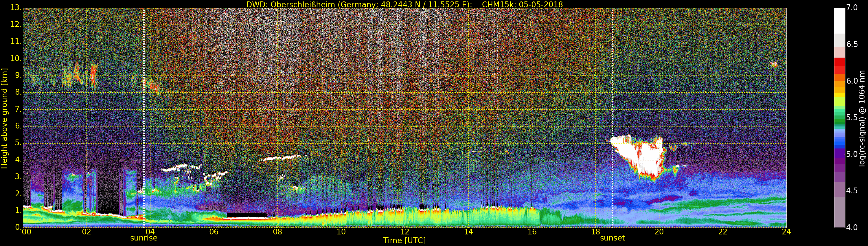This screenshot has width=868, height=246.
Task: Click the 'Height above ground [km]' axis title
Action: click(4, 118)
